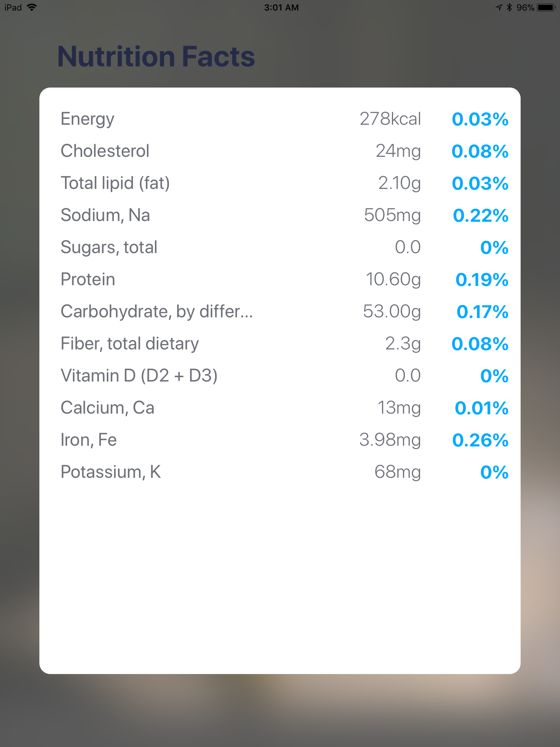Select the Fiber, total dietary row
560x747 pixels.
coord(130,344)
